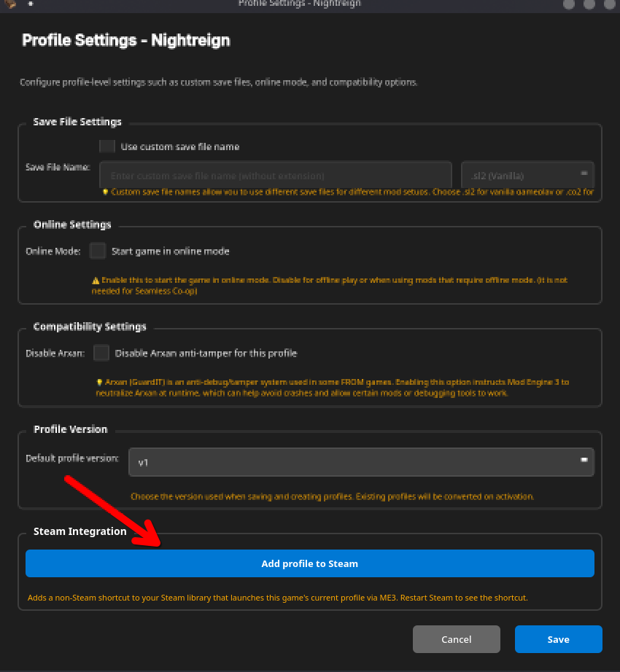620x672 pixels.
Task: Dismiss the dialog with Cancel
Action: tap(456, 638)
